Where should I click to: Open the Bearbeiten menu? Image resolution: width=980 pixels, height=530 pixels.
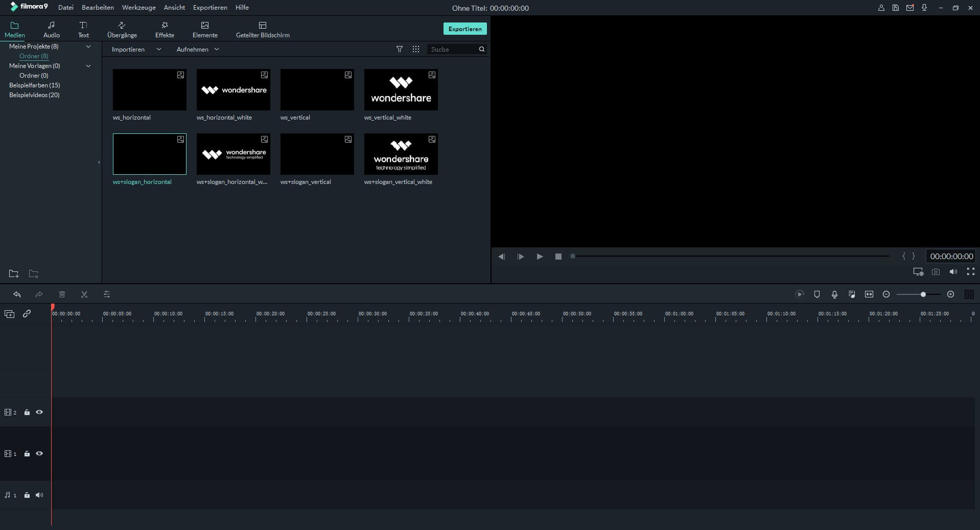[98, 8]
